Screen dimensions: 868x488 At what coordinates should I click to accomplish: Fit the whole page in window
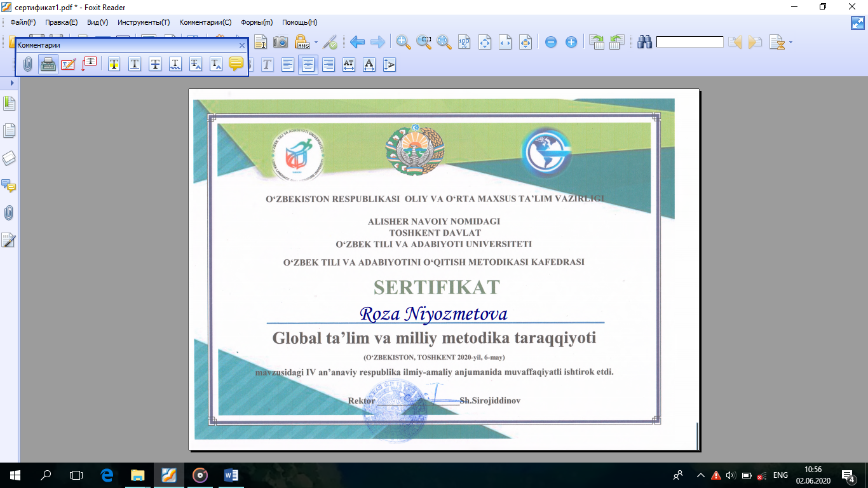click(485, 43)
